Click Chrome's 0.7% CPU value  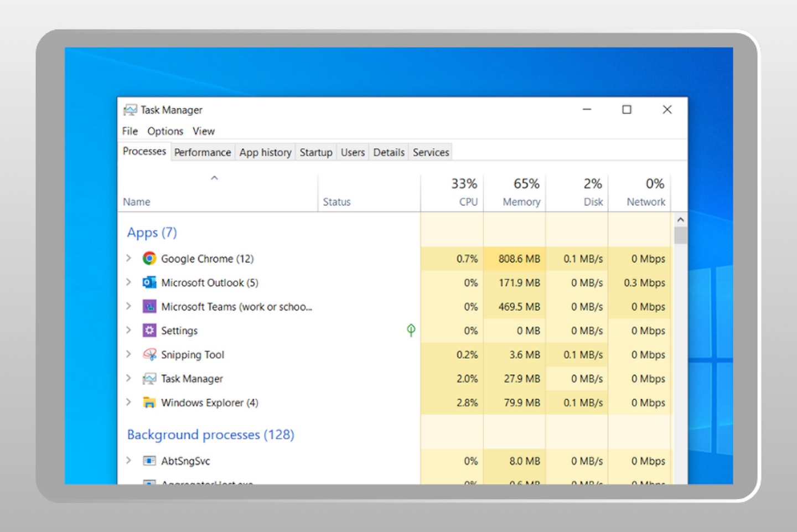(x=467, y=259)
